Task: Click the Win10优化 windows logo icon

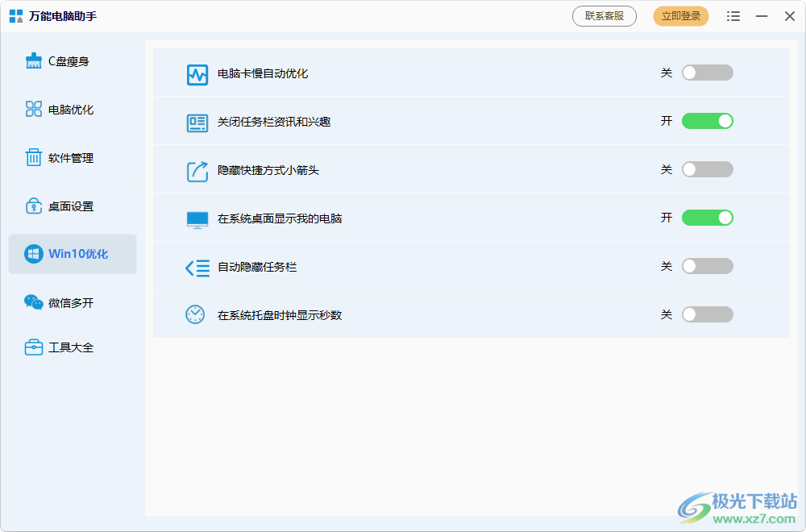Action: pyautogui.click(x=33, y=254)
